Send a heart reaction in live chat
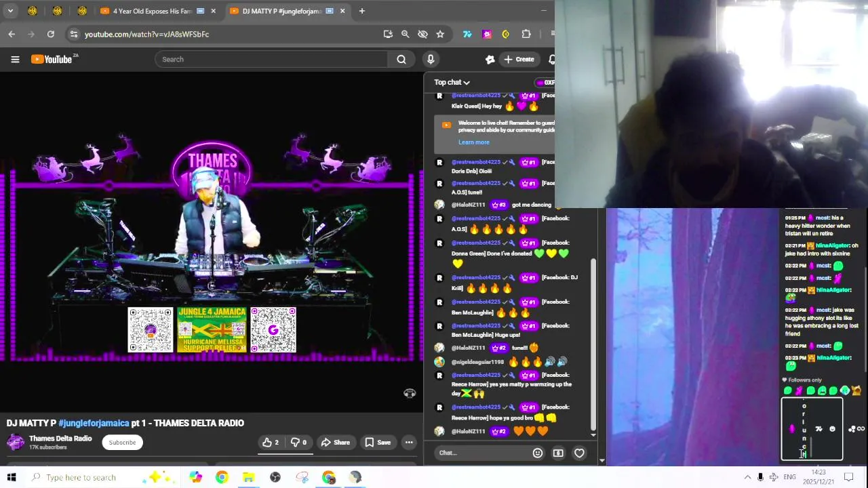Viewport: 868px width, 488px height. point(579,453)
